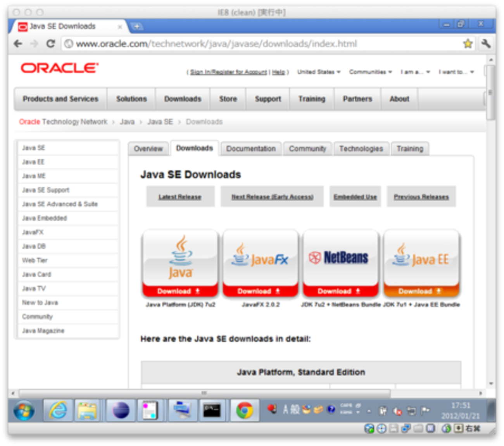
Task: Reload the Oracle page
Action: coord(50,43)
